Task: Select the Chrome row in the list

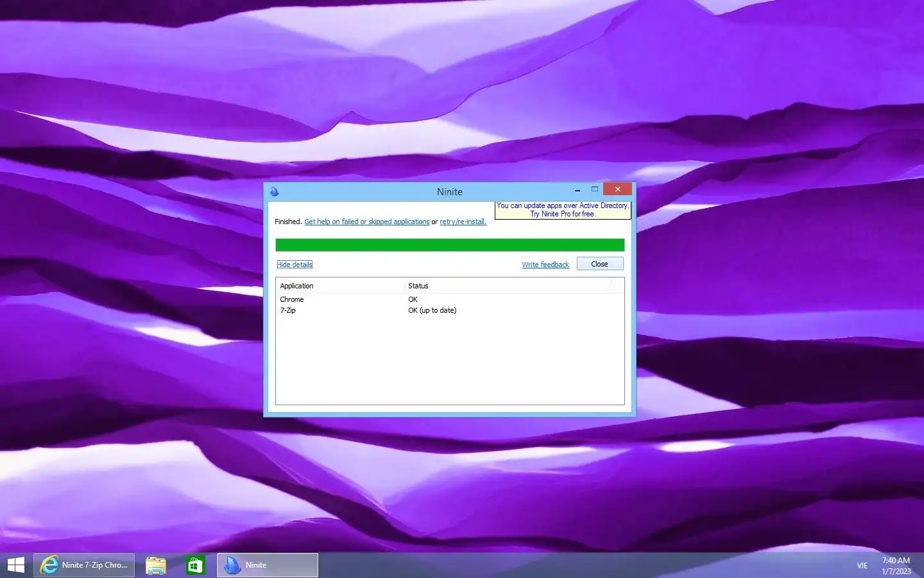Action: [x=450, y=299]
